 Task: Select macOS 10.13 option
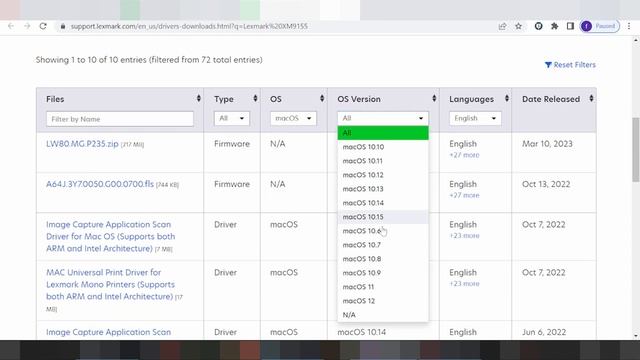pyautogui.click(x=383, y=189)
